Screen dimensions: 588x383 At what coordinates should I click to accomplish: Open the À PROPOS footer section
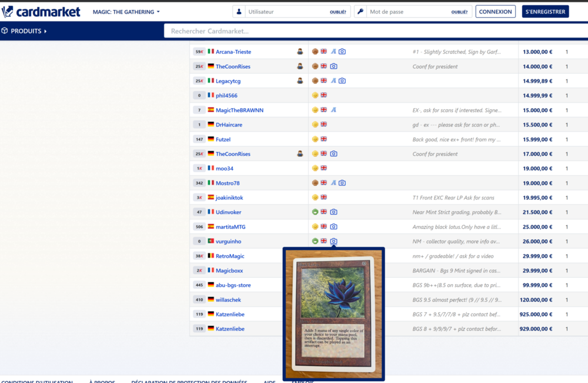click(x=102, y=381)
